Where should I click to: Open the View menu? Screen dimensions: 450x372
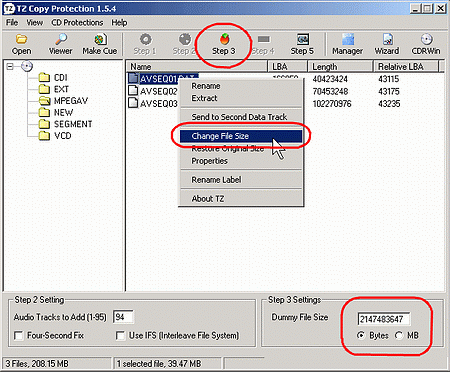(x=34, y=23)
